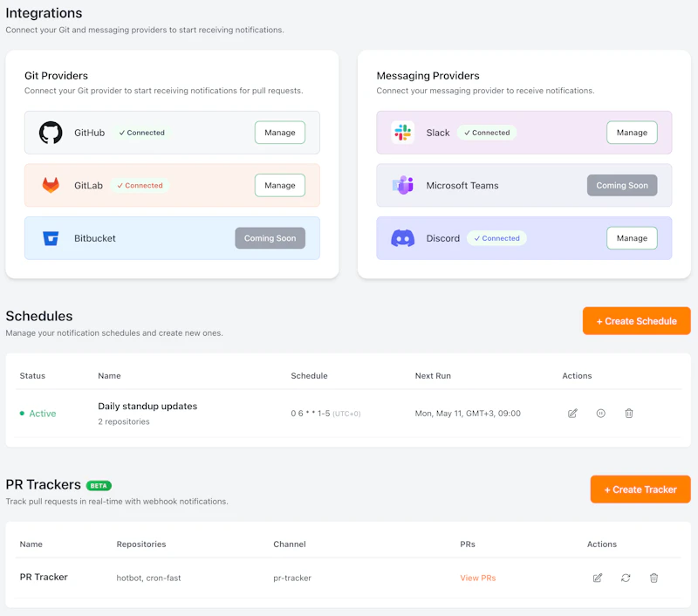Click the pr-tracker channel cell

click(292, 578)
